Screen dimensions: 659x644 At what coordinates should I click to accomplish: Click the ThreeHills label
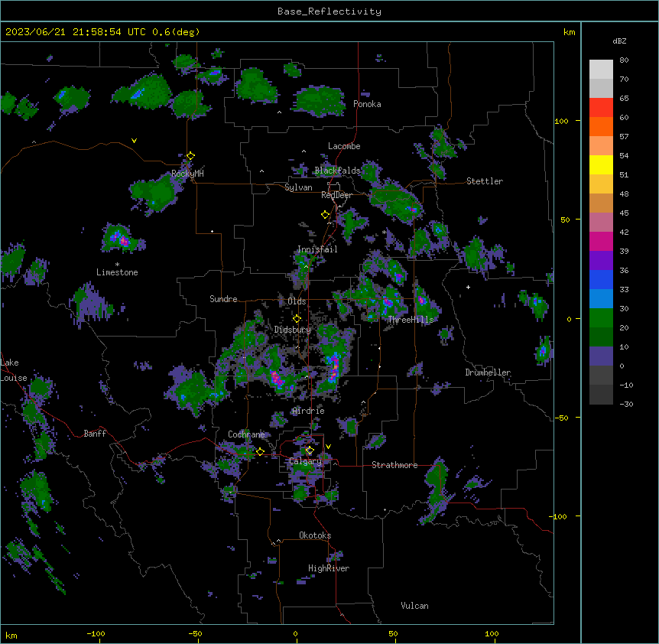411,320
